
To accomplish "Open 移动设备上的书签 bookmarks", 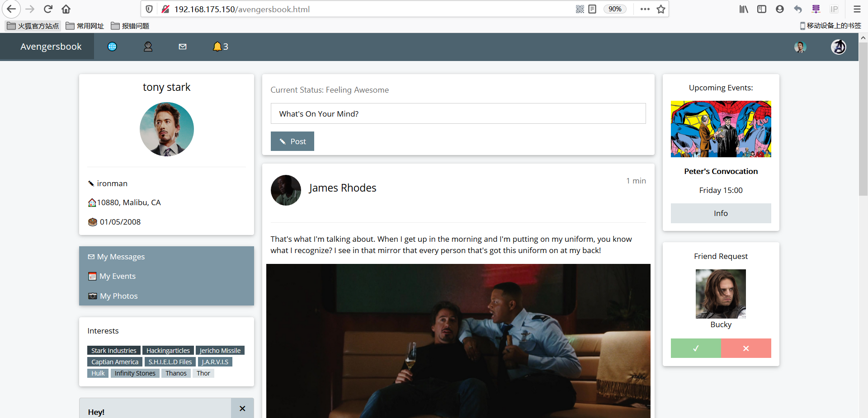I will (x=830, y=26).
